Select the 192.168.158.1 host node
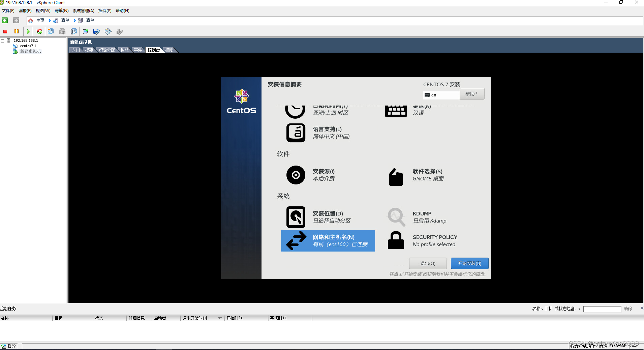The height and width of the screenshot is (350, 644). click(26, 41)
